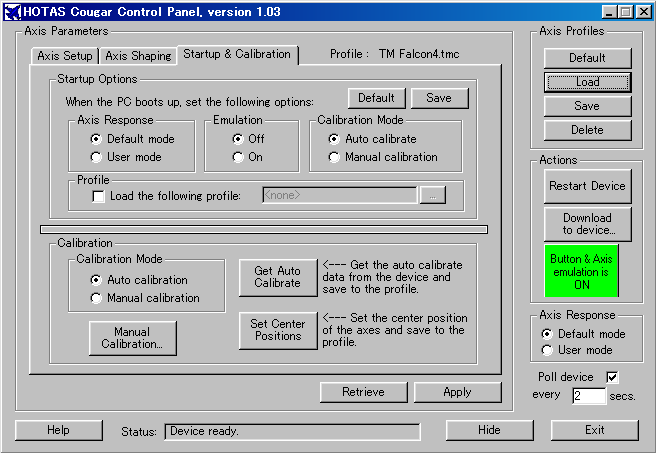Screen dimensions: 656x453
Task: Open the Startup & Calibration tab
Action: 237,54
